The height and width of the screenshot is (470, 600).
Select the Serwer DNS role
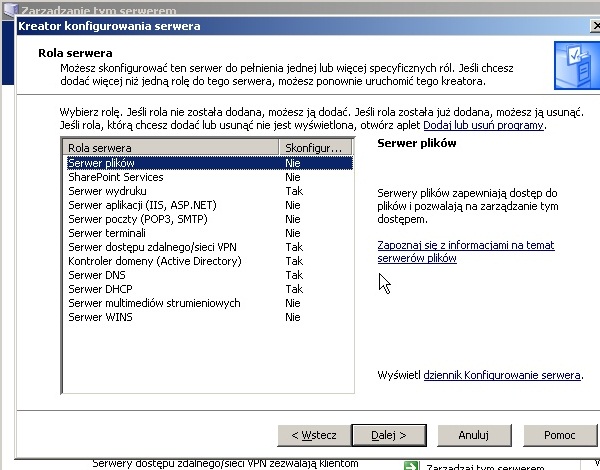point(209,275)
